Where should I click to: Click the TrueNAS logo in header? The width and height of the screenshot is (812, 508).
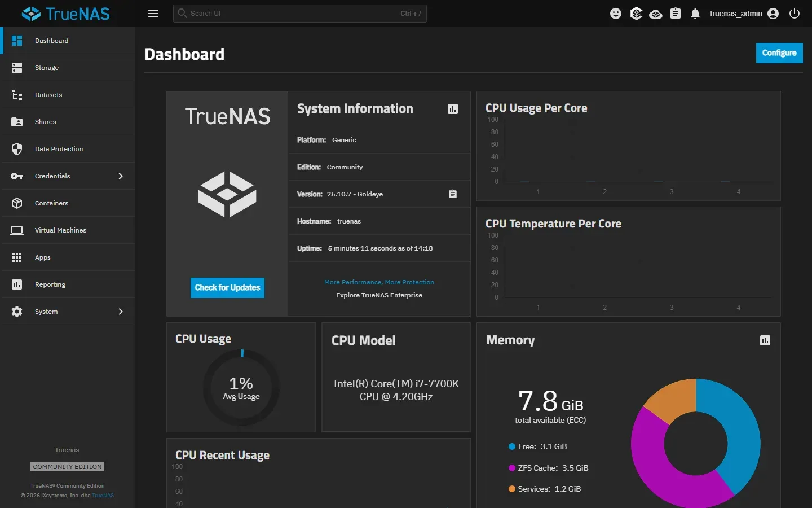(x=66, y=14)
